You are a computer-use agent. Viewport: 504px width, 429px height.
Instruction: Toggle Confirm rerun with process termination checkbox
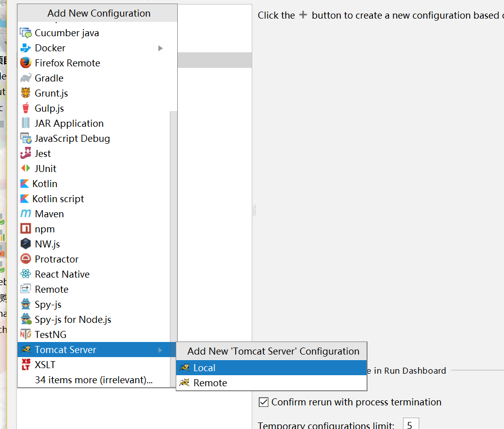coord(263,402)
